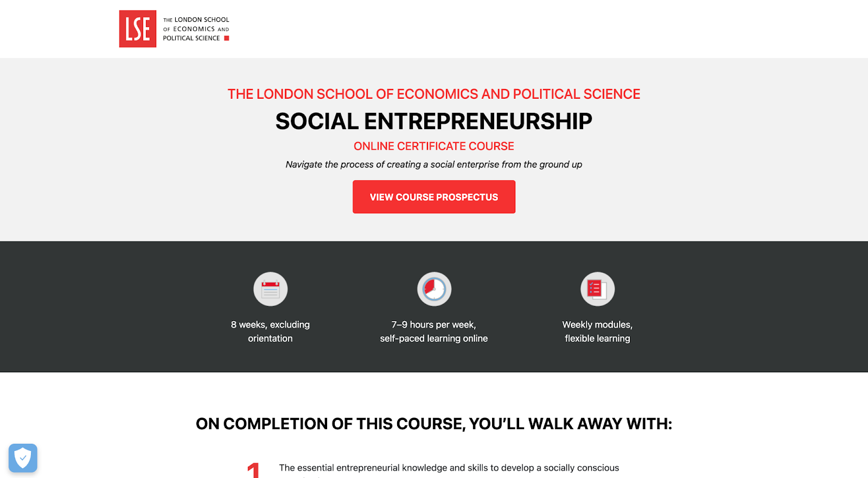Click the italic course tagline sentence
The height and width of the screenshot is (478, 868).
tap(434, 164)
